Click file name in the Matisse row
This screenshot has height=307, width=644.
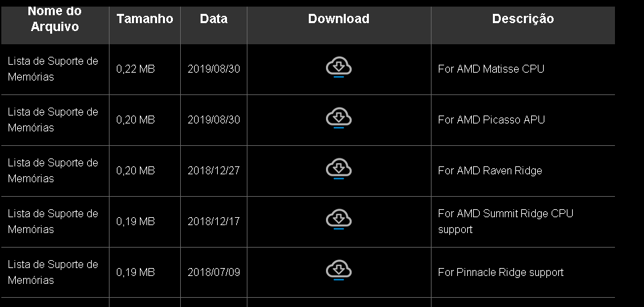53,69
